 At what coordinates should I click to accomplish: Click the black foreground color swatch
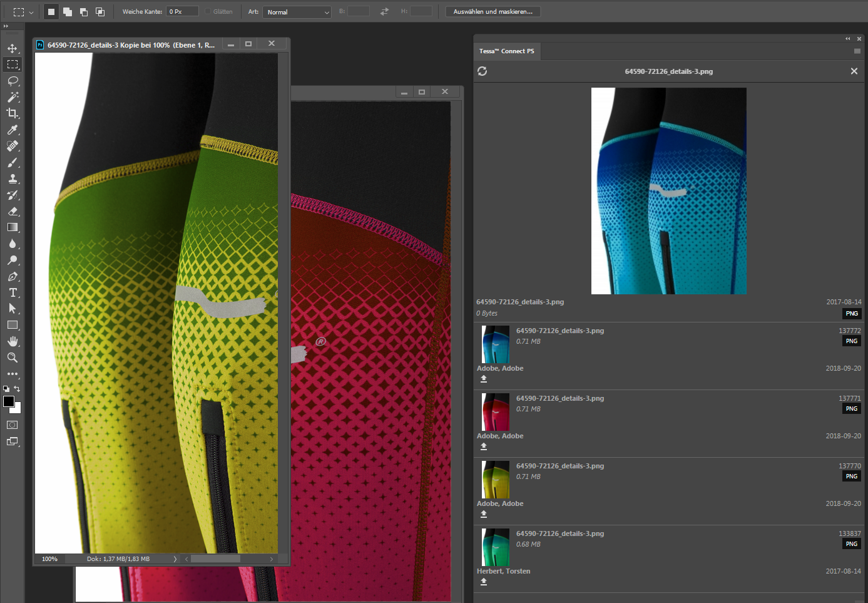point(9,401)
